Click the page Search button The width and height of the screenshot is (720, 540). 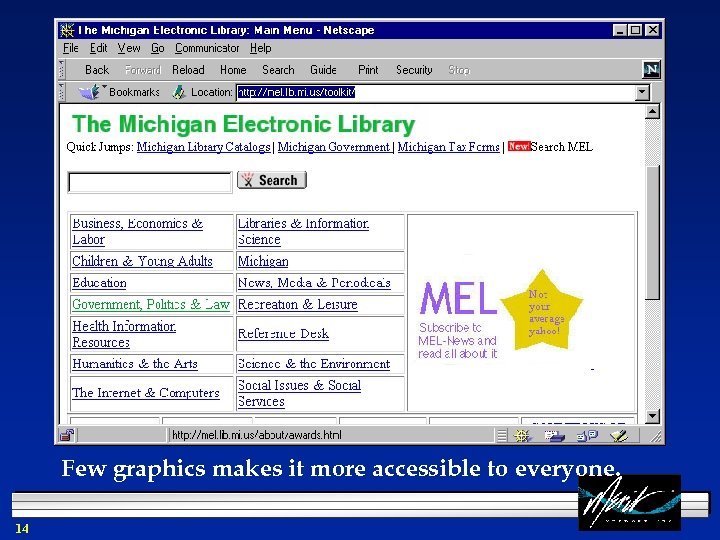pyautogui.click(x=272, y=180)
